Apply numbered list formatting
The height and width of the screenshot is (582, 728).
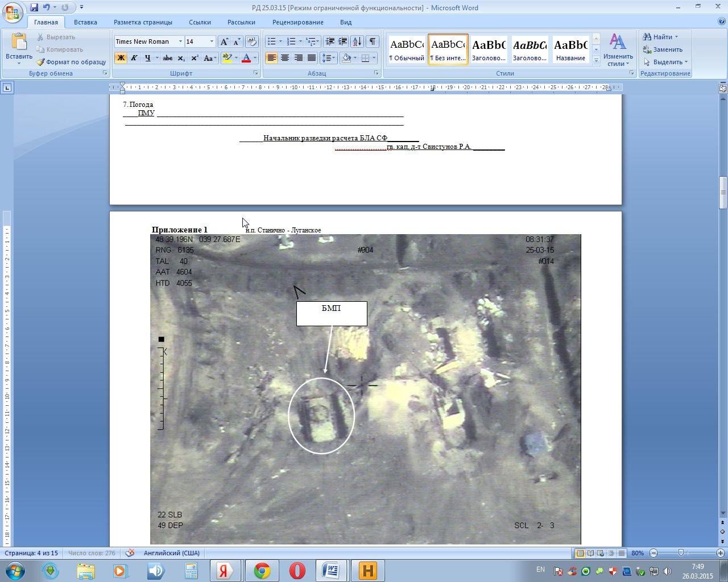291,41
